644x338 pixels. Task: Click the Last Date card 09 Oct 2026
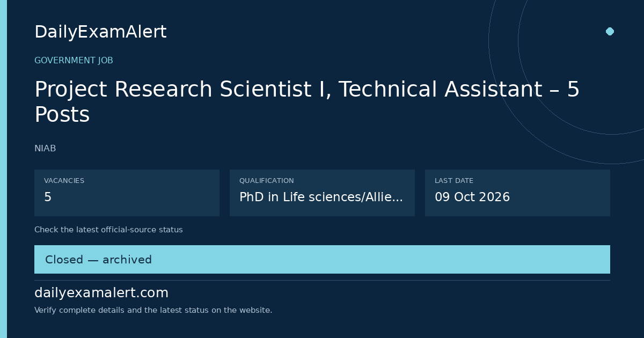[x=517, y=193]
